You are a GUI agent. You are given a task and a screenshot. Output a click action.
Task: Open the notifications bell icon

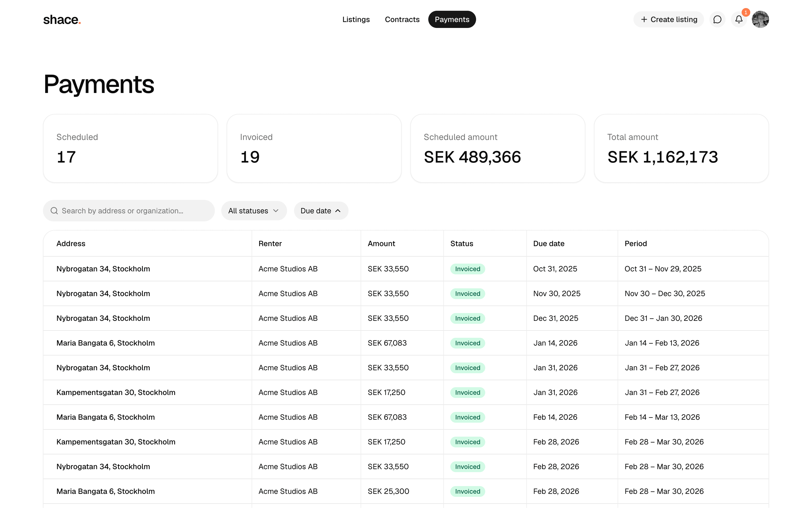738,20
